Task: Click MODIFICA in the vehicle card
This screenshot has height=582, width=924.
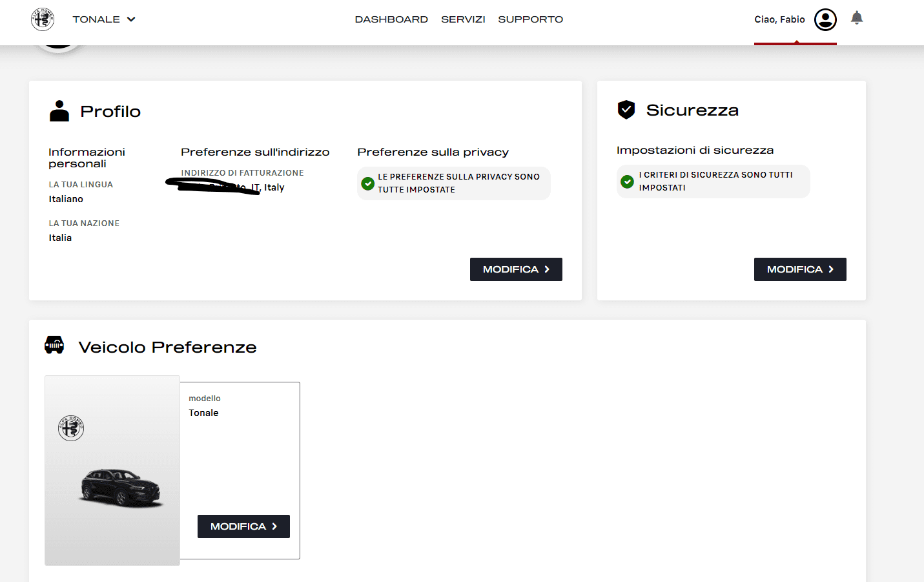Action: [x=243, y=526]
